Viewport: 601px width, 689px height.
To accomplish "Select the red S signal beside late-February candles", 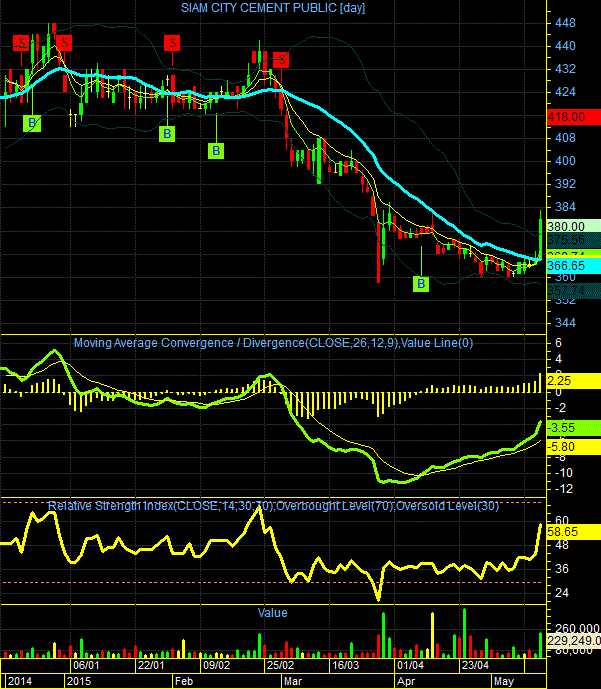I will [x=281, y=60].
